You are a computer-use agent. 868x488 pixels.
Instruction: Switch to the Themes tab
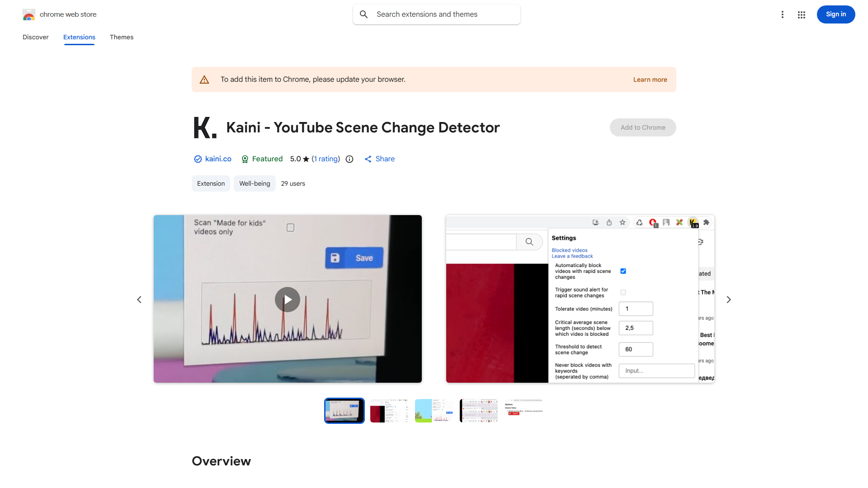tap(122, 37)
